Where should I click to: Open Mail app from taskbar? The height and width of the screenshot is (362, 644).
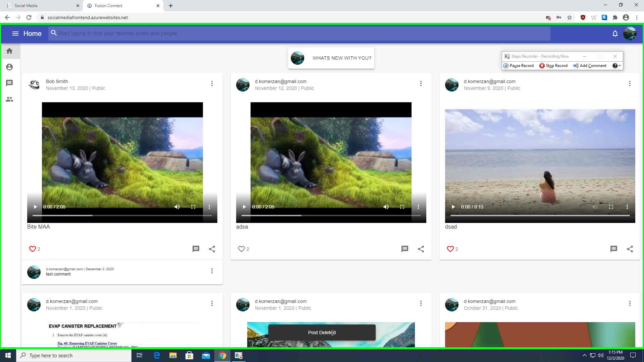(x=206, y=355)
